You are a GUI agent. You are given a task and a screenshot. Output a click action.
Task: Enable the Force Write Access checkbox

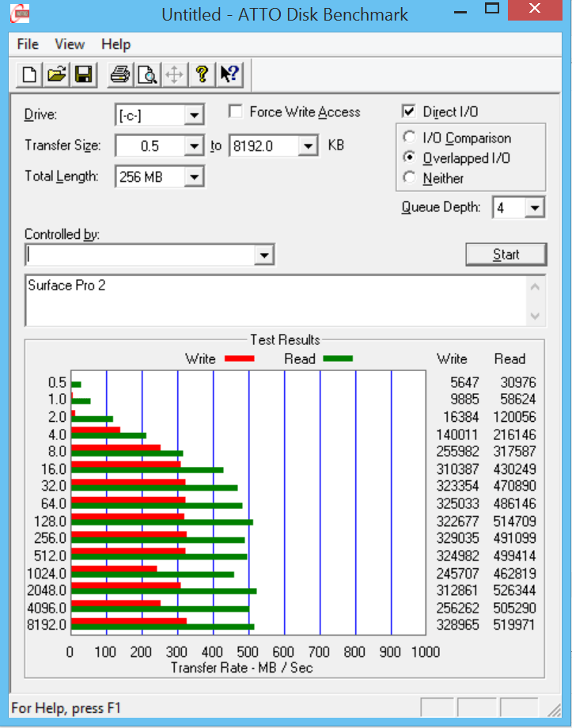click(235, 112)
